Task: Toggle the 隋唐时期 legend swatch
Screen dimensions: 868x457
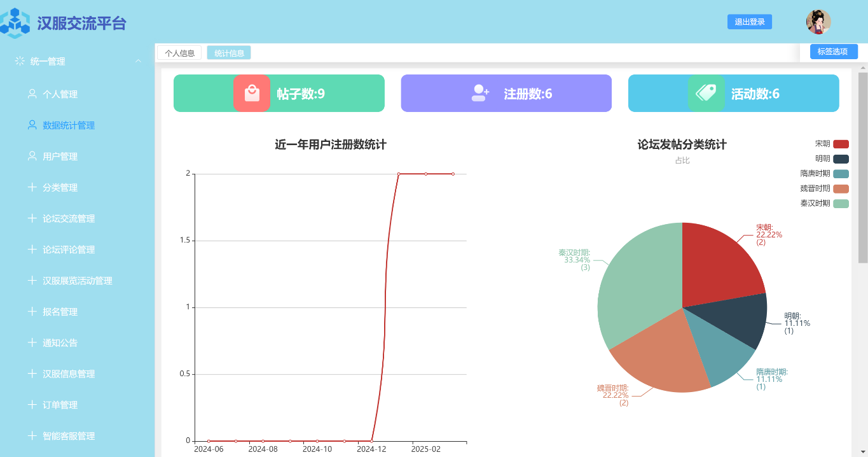Action: point(841,174)
